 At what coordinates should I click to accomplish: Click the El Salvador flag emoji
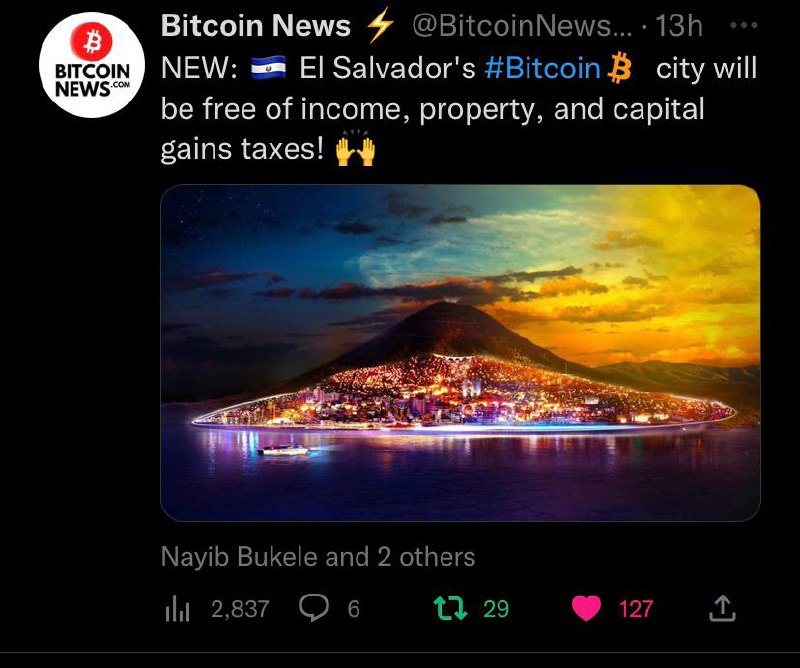tap(268, 67)
